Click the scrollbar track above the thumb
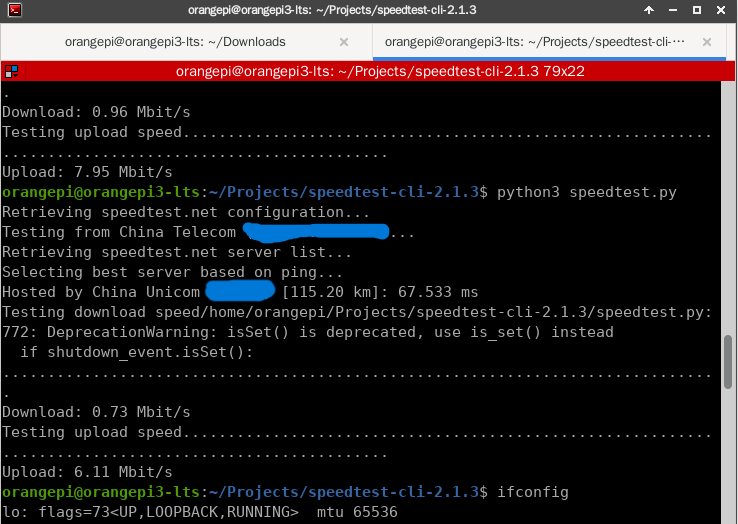The image size is (738, 524). tap(728, 207)
